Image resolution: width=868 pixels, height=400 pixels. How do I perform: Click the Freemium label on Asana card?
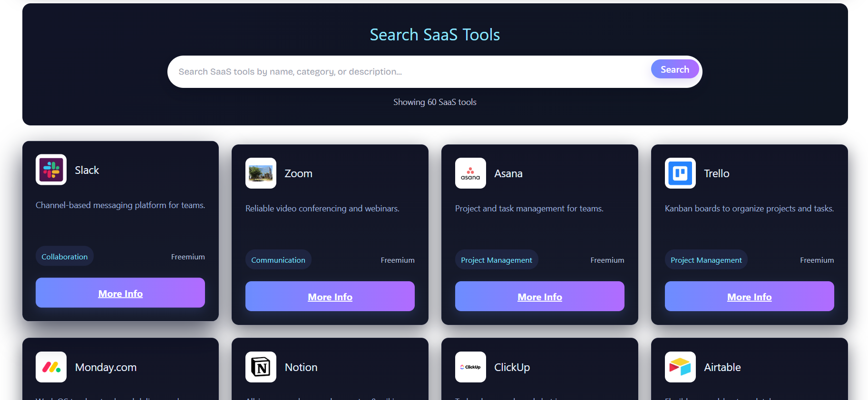[x=607, y=260]
